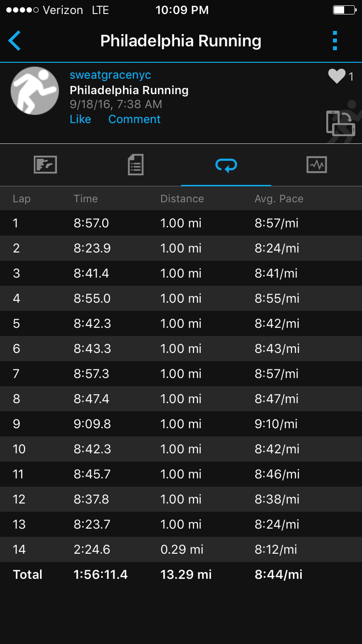Select lap 14 distance 0.29 mi

point(182,549)
